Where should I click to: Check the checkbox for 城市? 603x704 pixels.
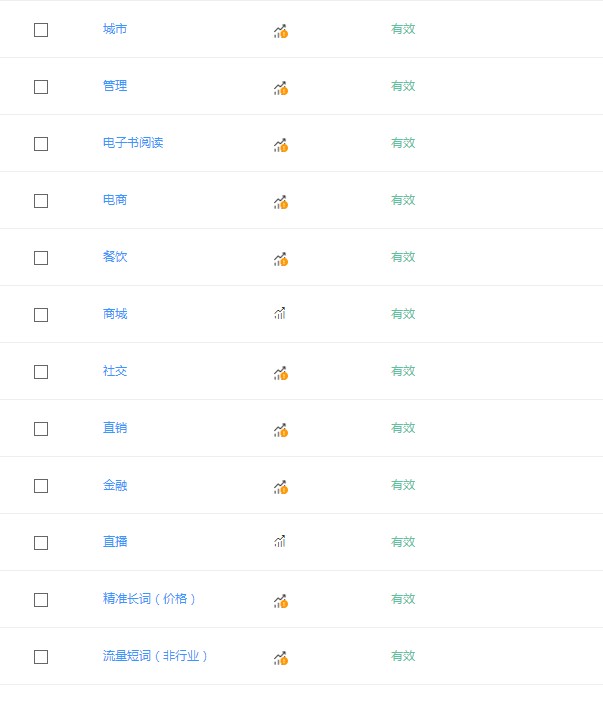tap(41, 30)
